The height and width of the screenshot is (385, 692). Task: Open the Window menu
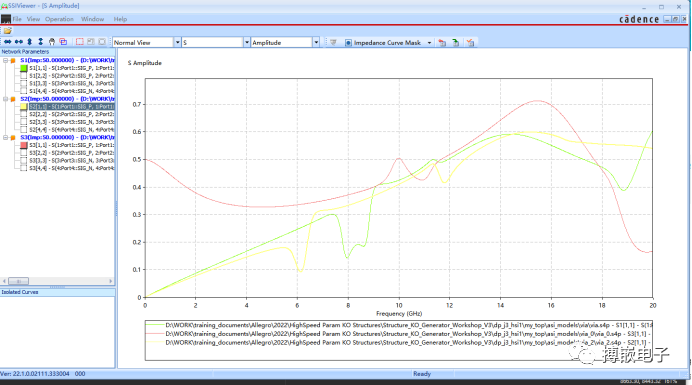pyautogui.click(x=92, y=19)
